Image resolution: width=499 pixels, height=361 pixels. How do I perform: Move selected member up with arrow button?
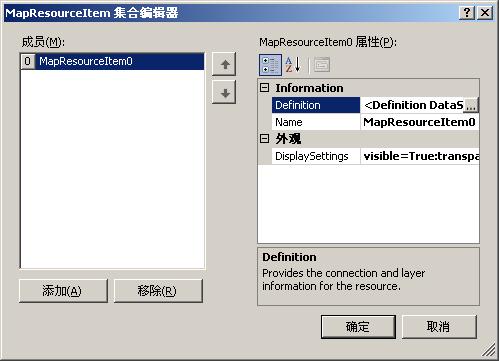click(x=224, y=64)
